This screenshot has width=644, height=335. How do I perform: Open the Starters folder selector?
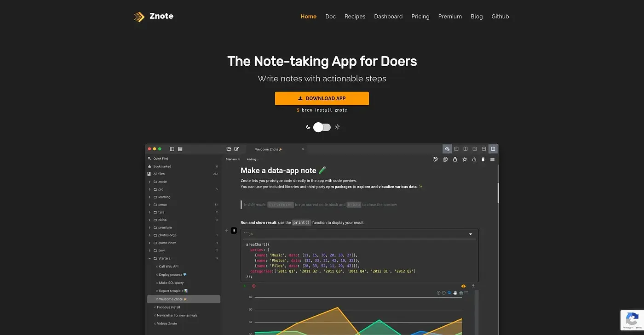click(x=233, y=159)
